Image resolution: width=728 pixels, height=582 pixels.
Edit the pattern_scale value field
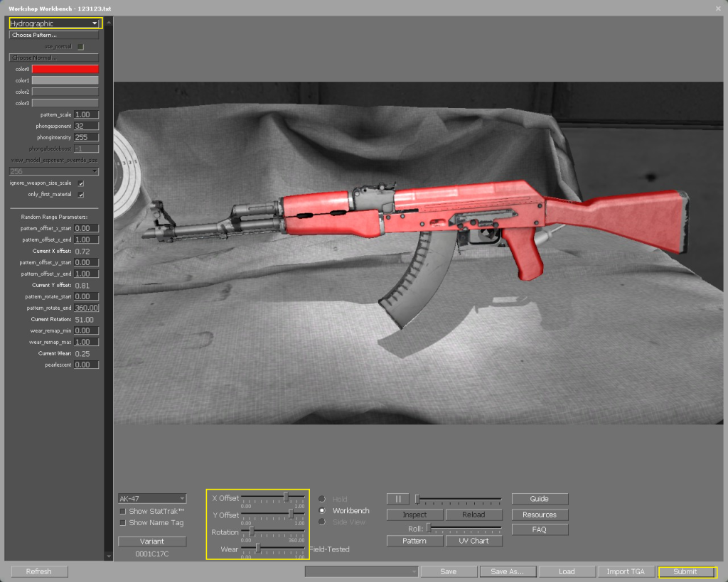85,114
